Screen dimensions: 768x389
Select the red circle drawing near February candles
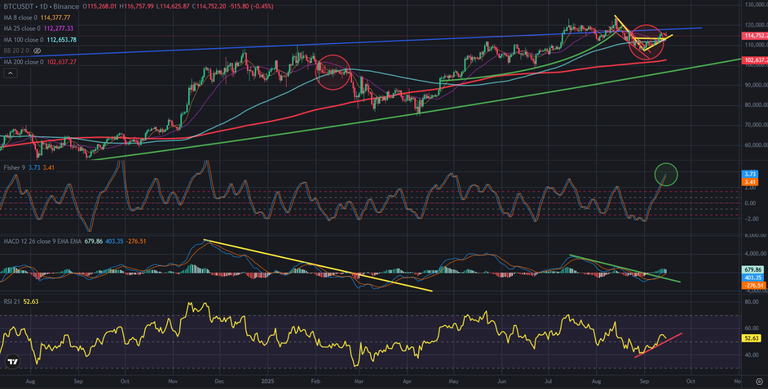(x=333, y=72)
